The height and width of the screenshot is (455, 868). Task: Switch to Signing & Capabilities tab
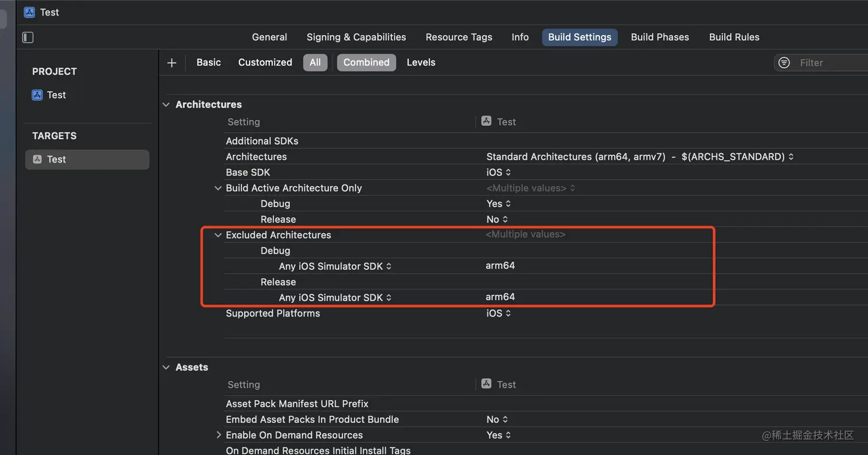coord(356,37)
